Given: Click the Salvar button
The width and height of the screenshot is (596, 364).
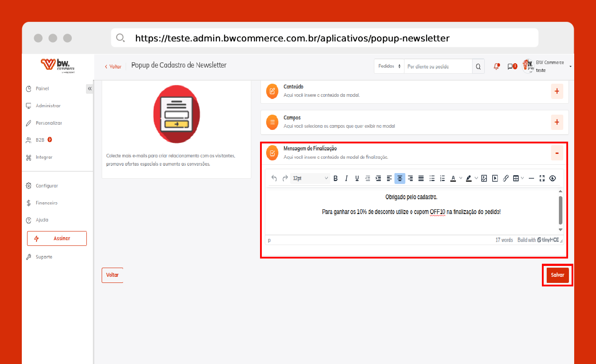Looking at the screenshot, I should (x=557, y=275).
